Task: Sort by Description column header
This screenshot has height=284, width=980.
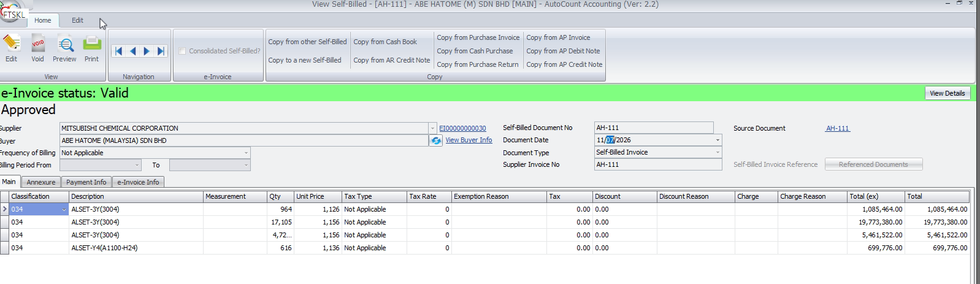Action: pos(136,196)
